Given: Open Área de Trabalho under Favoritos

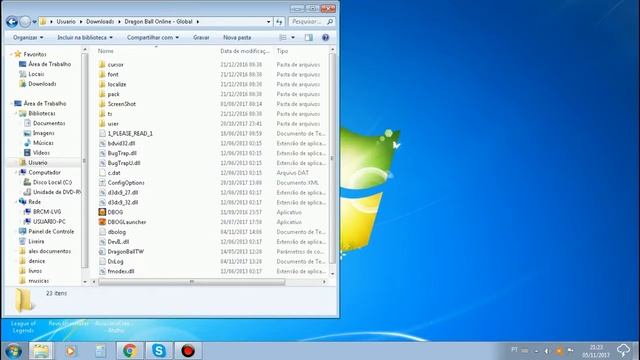Looking at the screenshot, I should pyautogui.click(x=49, y=64).
